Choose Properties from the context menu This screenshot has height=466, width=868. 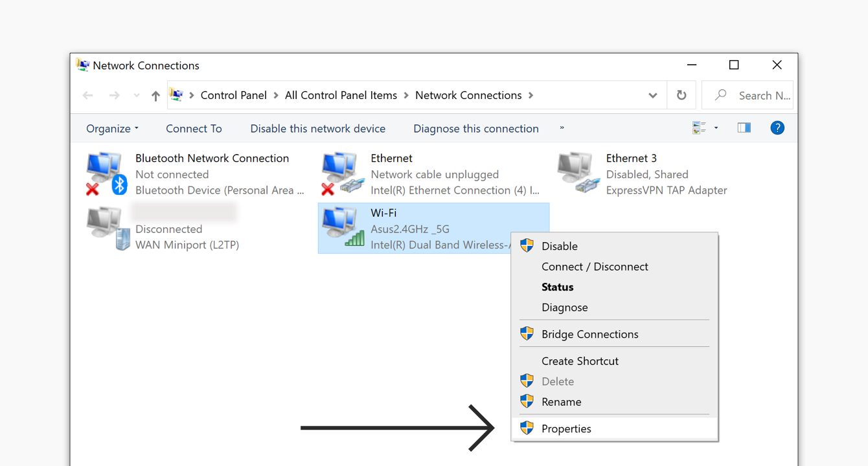click(566, 428)
